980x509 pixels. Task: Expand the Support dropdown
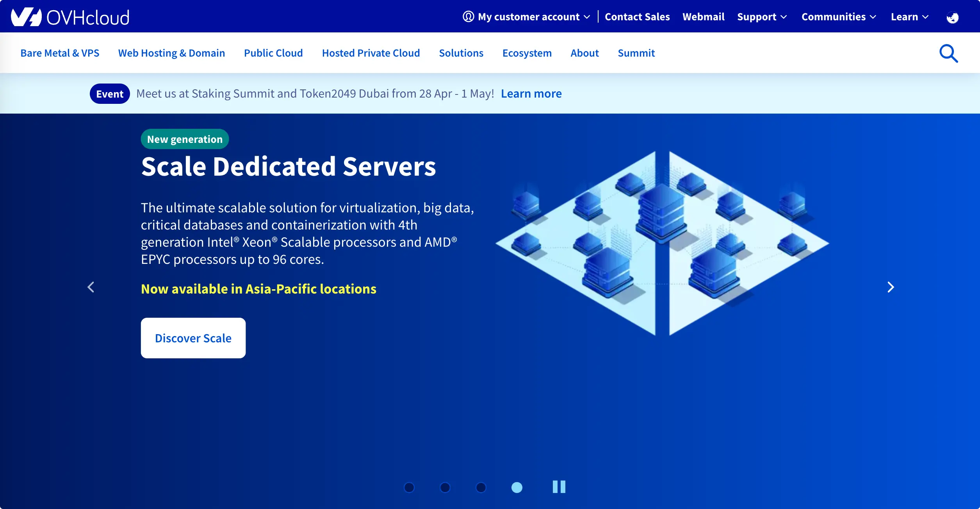(x=762, y=17)
